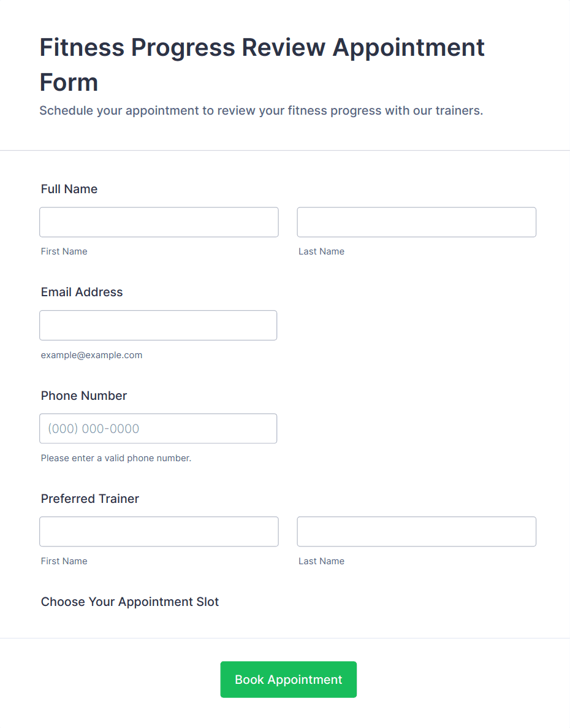This screenshot has width=570, height=728.
Task: Click the Last Name sublabel under Preferred Trainer
Action: coord(321,561)
